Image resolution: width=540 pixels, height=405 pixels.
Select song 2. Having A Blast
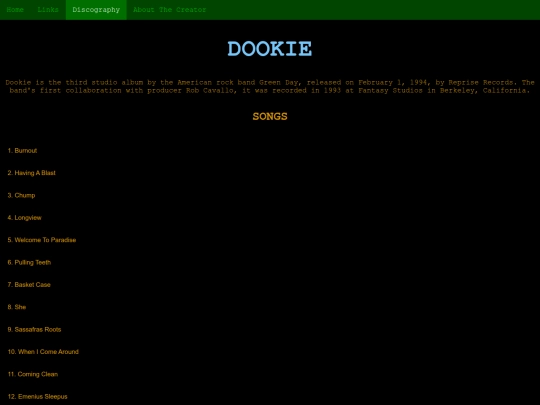(32, 173)
